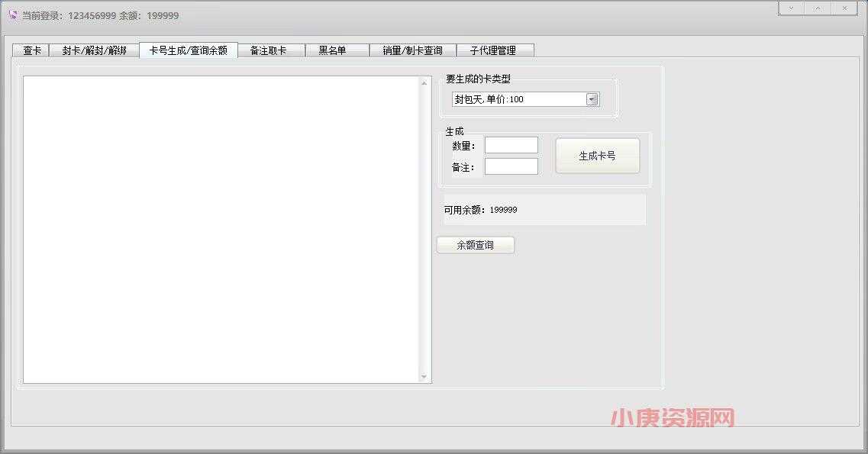This screenshot has width=868, height=454.
Task: Open the 封卡/解封/解绑 tab
Action: pyautogui.click(x=93, y=50)
